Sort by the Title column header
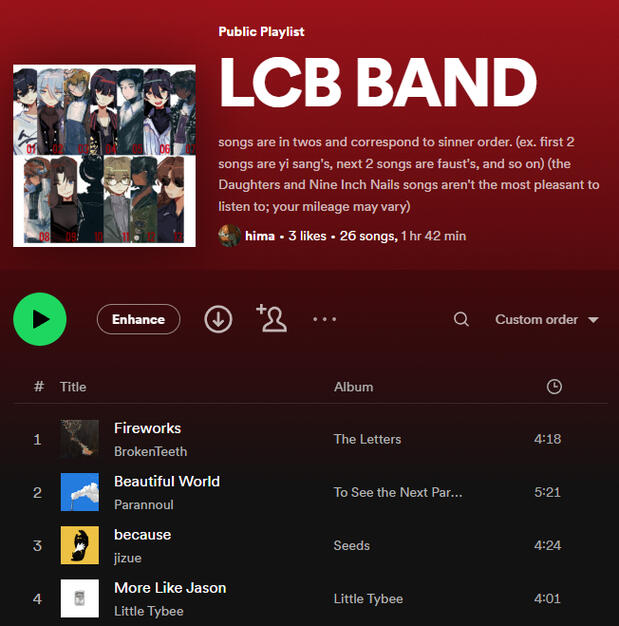Screen dimensions: 619x626 (x=73, y=387)
